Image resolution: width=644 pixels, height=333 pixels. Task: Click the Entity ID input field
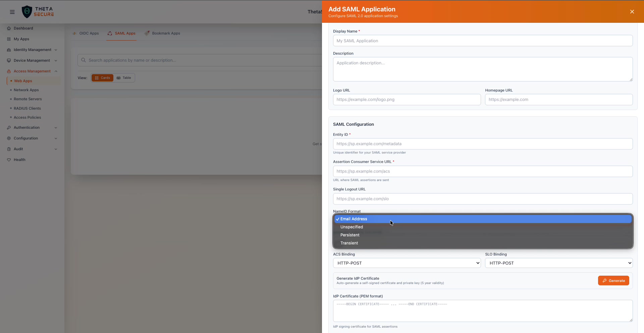(x=482, y=144)
